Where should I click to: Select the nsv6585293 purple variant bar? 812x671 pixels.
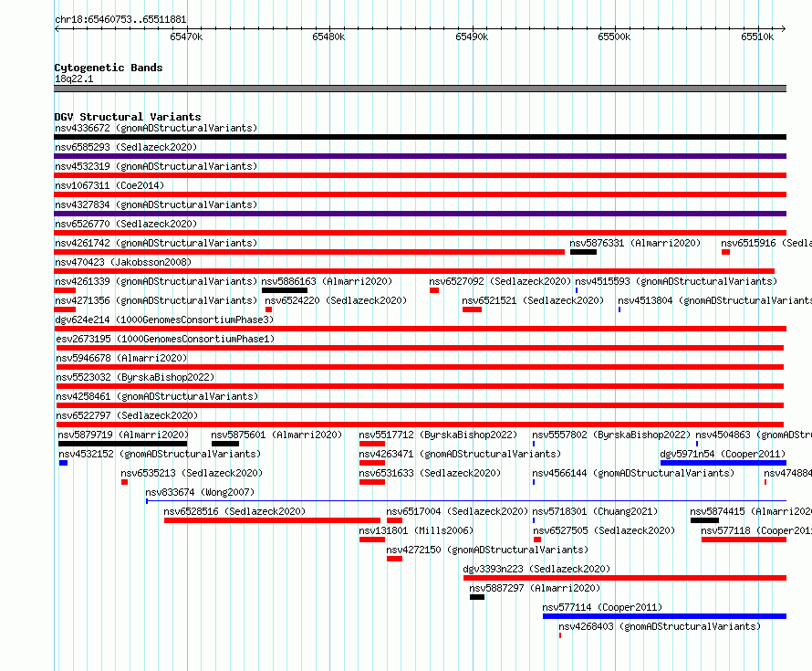tap(420, 156)
